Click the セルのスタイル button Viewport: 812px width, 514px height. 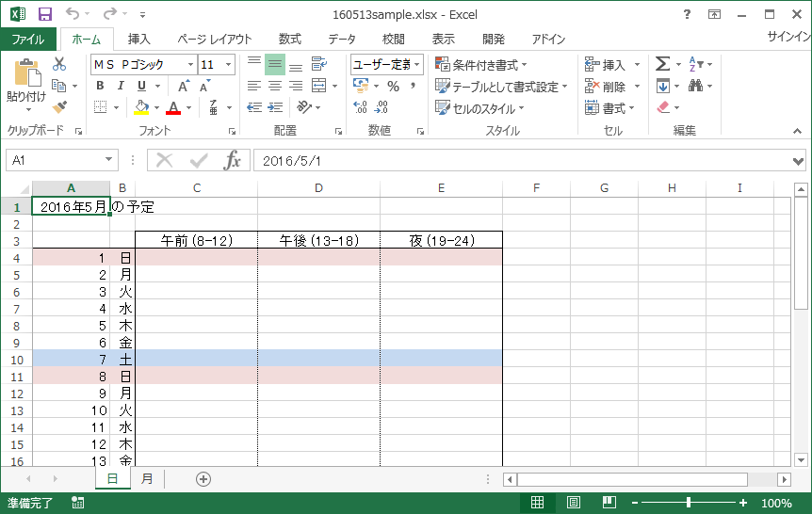coord(480,107)
